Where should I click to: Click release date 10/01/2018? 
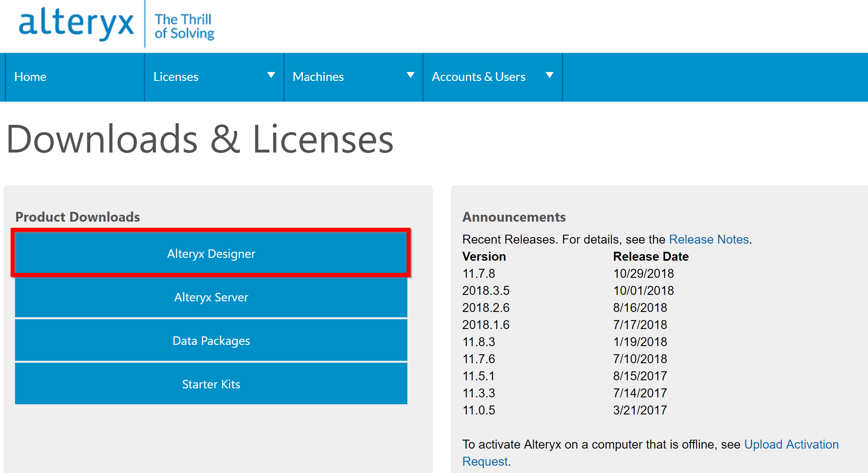(x=644, y=290)
